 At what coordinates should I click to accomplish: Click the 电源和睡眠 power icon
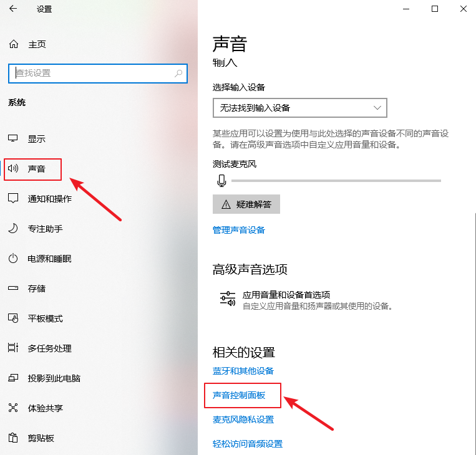13,259
